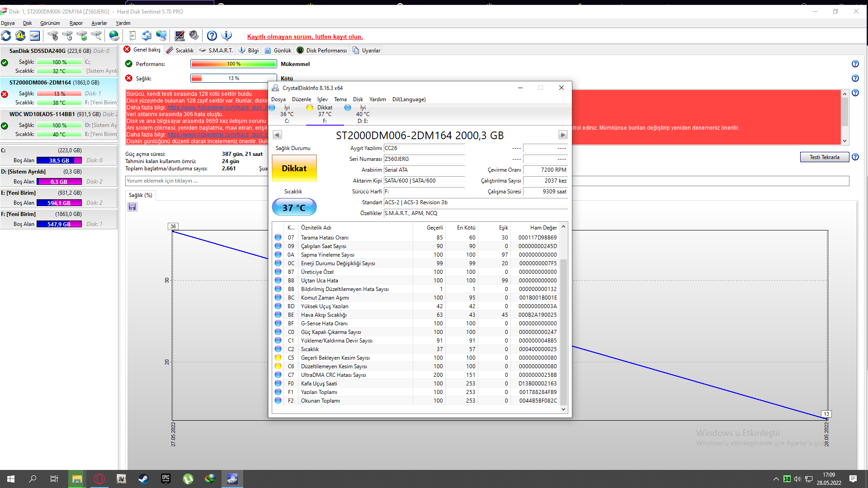Click the comment input field

pyautogui.click(x=194, y=181)
